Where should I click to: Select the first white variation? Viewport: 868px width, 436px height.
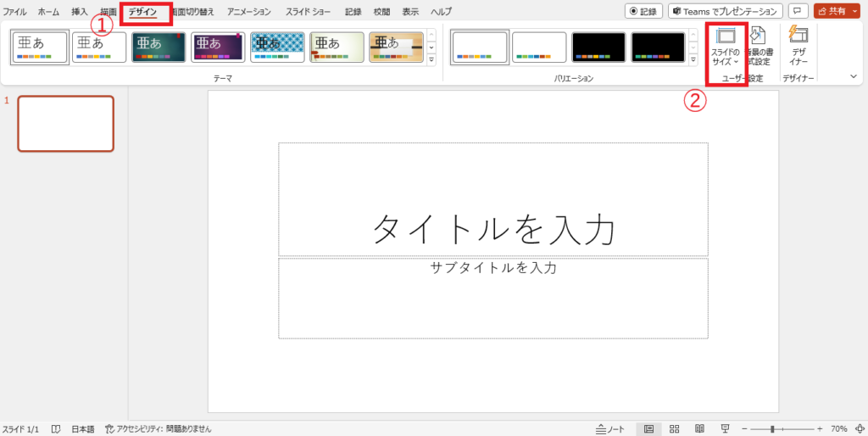(x=480, y=48)
